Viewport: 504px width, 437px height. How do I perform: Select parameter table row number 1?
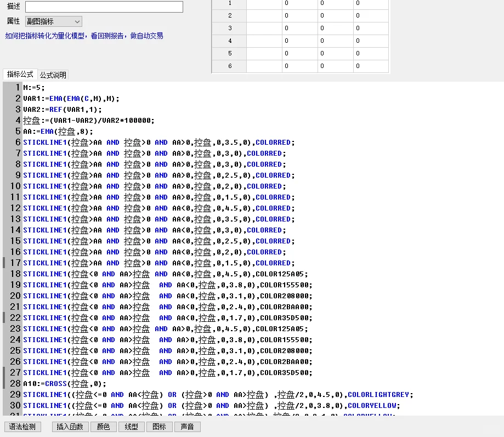coord(229,3)
